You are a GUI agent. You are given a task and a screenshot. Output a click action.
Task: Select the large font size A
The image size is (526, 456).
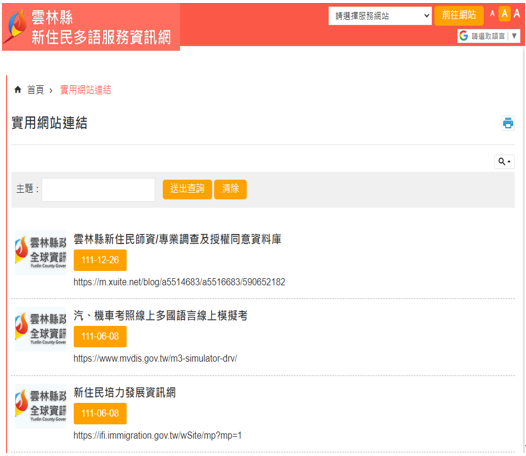[x=517, y=14]
